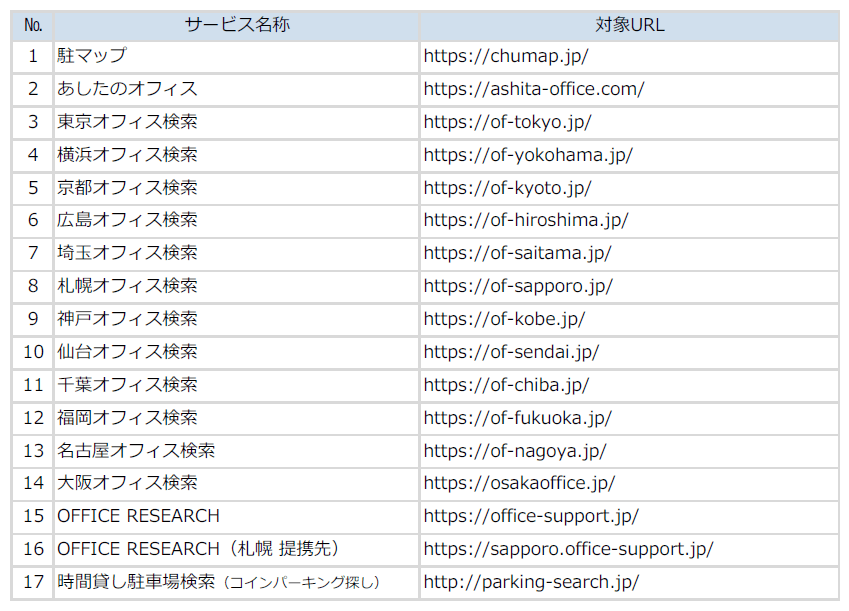Select 大阪オフィス検索 row name

[127, 483]
